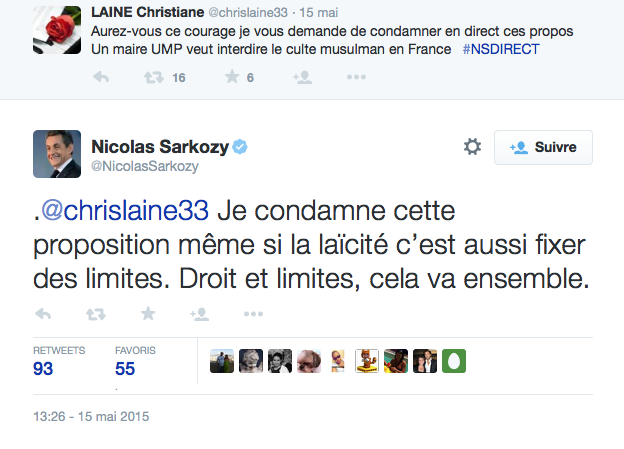Open the #NSDIRECT hashtag link
This screenshot has height=449, width=624.
click(x=500, y=49)
